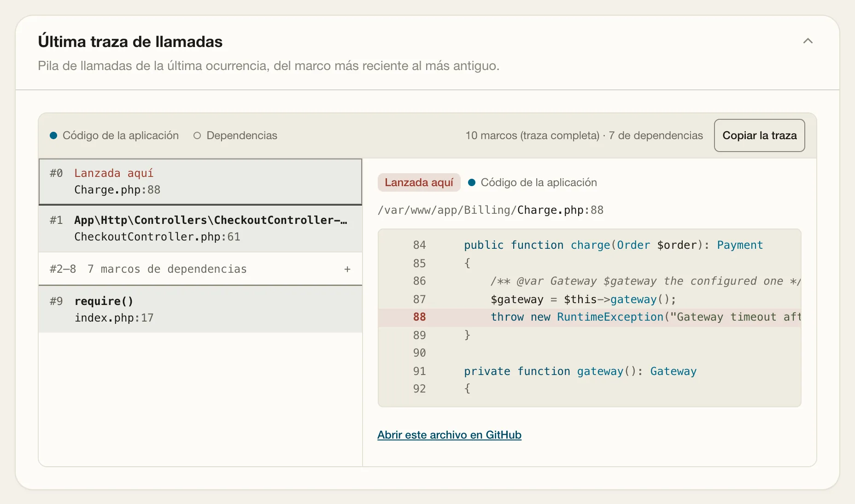Screen dimensions: 855x504
Task: Click line number 89 in the code view
Action: pyautogui.click(x=419, y=335)
